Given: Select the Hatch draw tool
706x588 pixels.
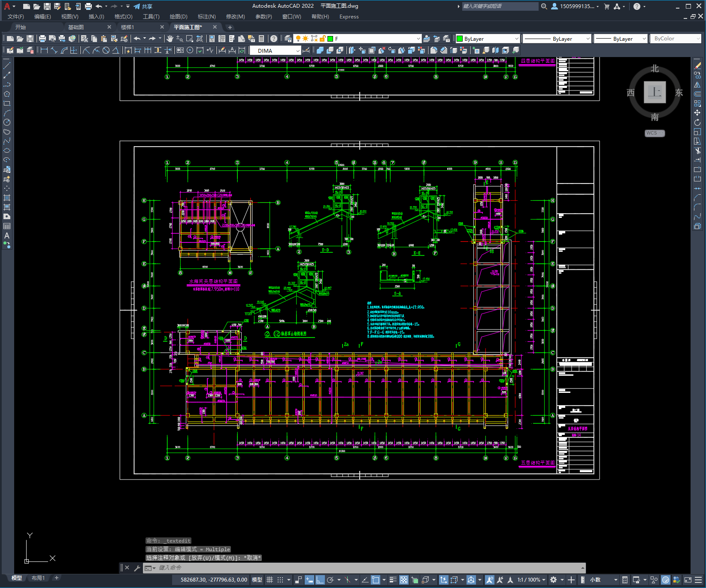Looking at the screenshot, I should point(7,198).
